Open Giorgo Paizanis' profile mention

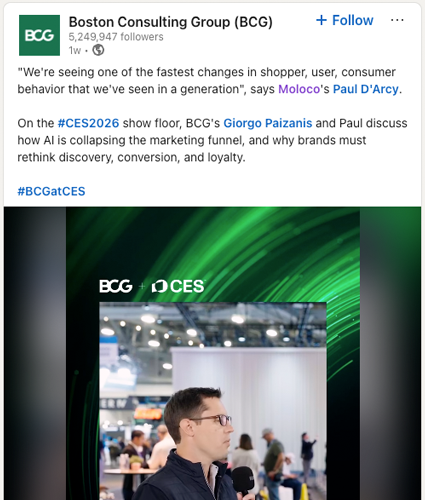point(268,123)
